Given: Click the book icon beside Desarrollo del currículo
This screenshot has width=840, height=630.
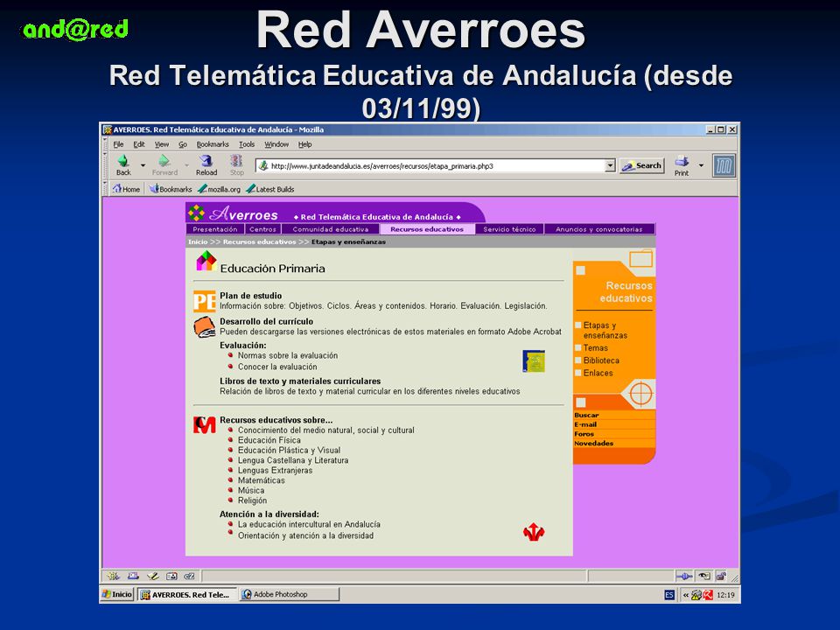Looking at the screenshot, I should pos(204,327).
